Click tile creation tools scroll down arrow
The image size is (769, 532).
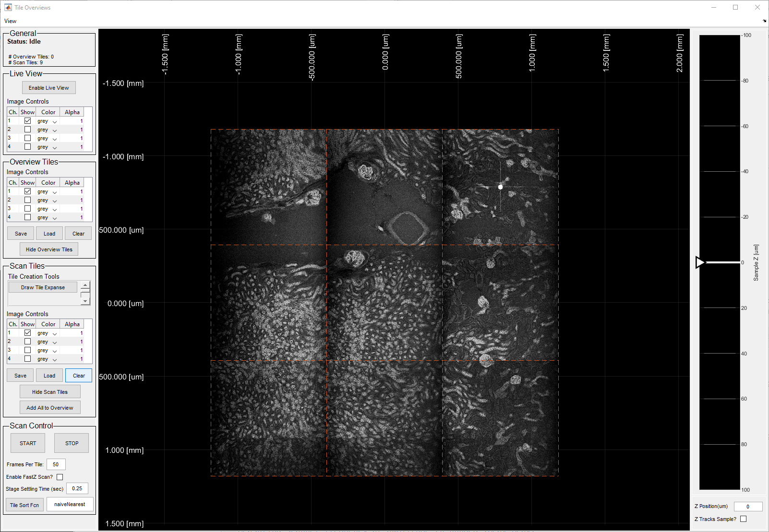(x=85, y=301)
